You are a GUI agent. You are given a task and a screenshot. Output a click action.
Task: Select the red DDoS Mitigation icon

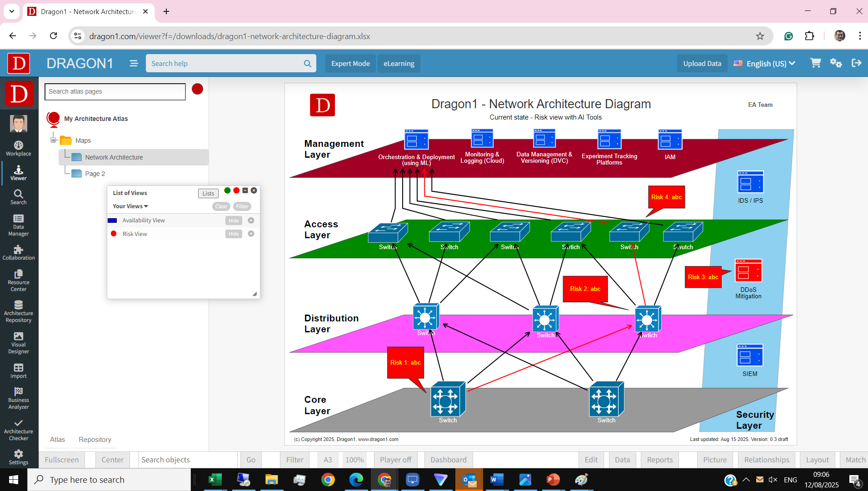point(748,271)
